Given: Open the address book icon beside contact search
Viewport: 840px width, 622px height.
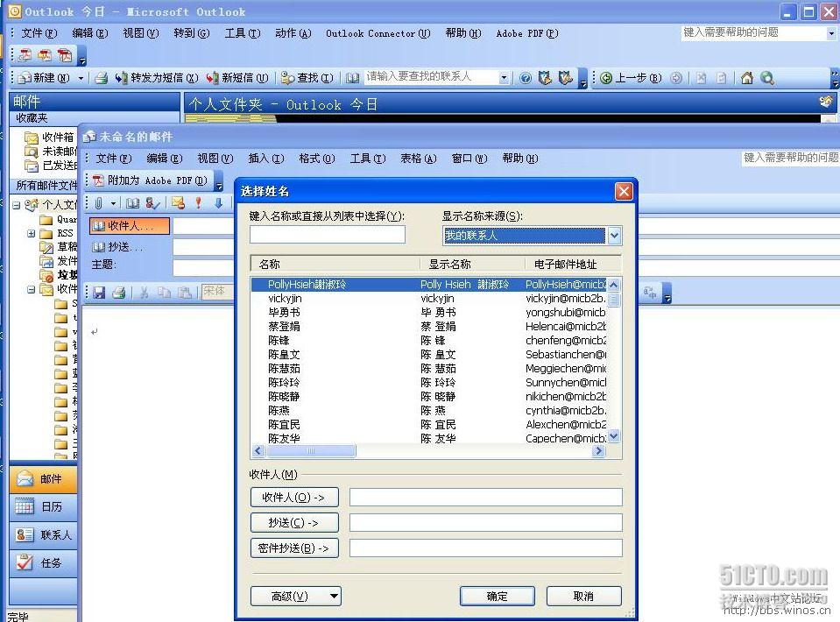Looking at the screenshot, I should coord(352,78).
